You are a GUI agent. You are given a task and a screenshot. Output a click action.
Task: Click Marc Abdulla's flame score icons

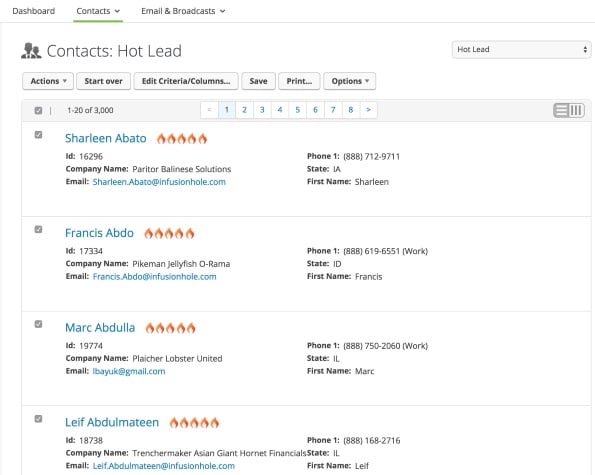[170, 328]
